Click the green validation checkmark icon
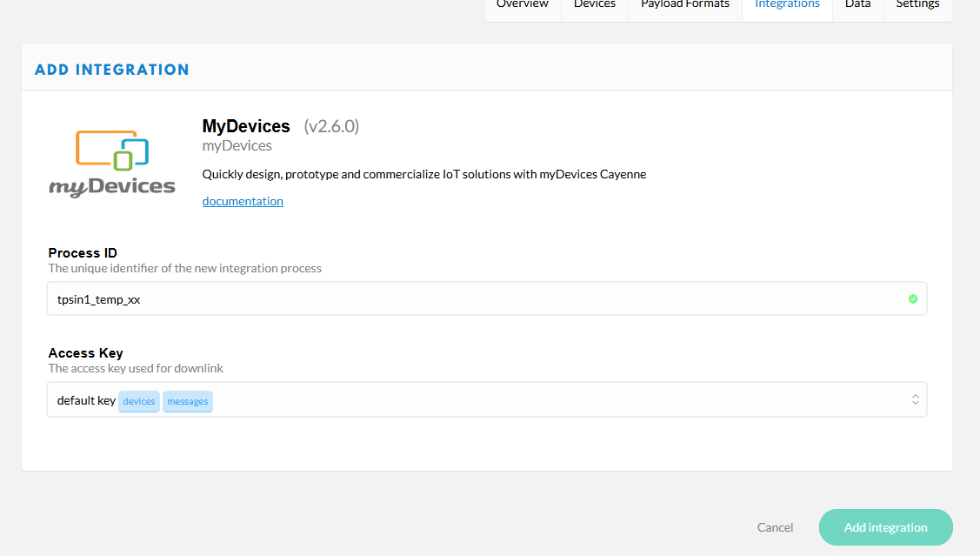 pyautogui.click(x=912, y=299)
